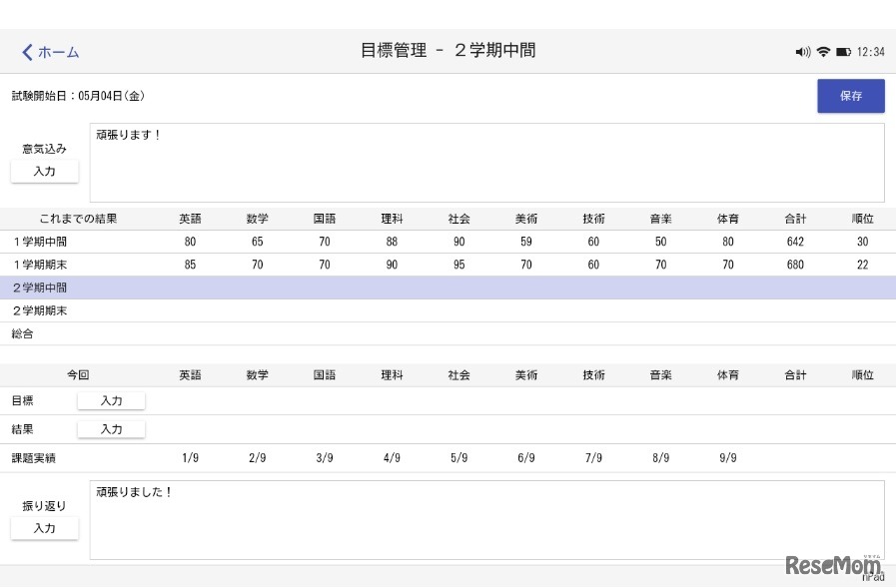Go back via the ホーム link
The width and height of the screenshot is (896, 588).
pyautogui.click(x=58, y=52)
